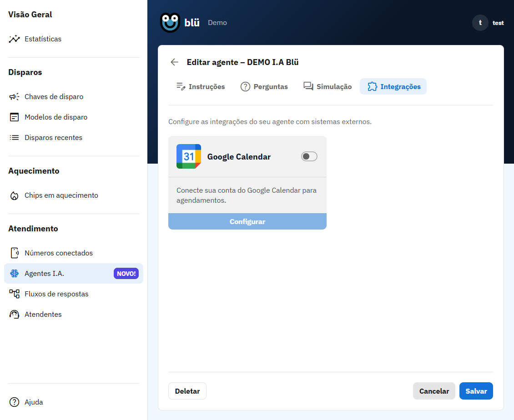514x420 pixels.
Task: Click the Modelos de disparo template icon
Action: tap(14, 117)
